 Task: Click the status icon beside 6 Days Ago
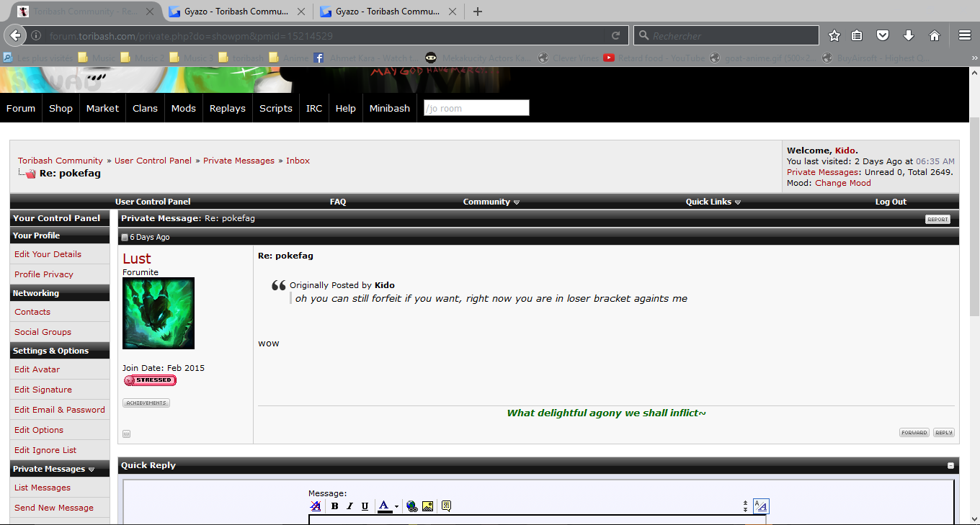[125, 238]
